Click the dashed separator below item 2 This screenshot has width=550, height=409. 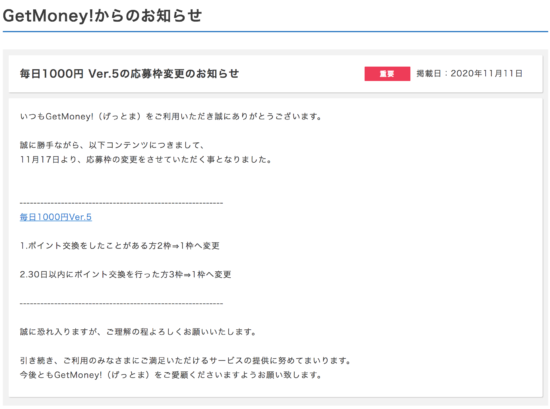(121, 303)
